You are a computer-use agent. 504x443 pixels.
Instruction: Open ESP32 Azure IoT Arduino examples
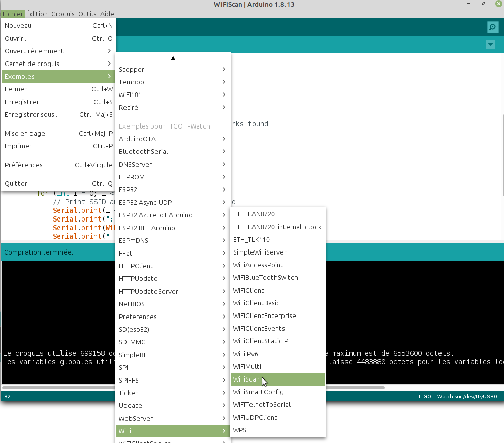pos(173,215)
